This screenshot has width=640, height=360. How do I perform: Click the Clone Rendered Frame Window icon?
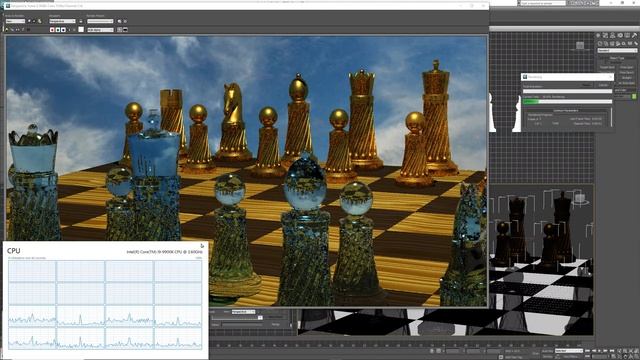click(18, 30)
